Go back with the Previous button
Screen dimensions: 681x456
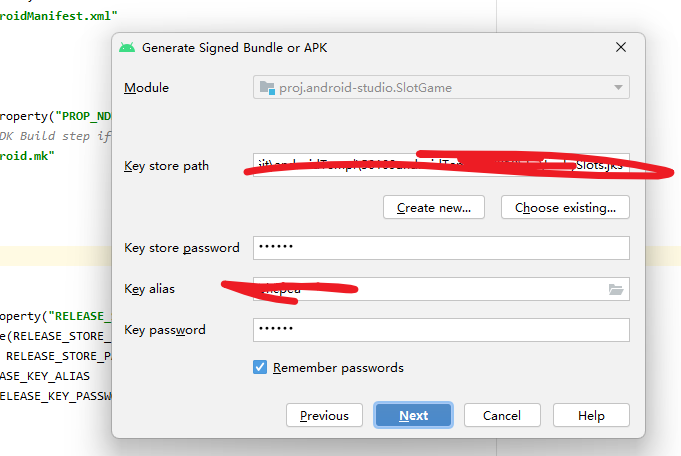point(324,415)
